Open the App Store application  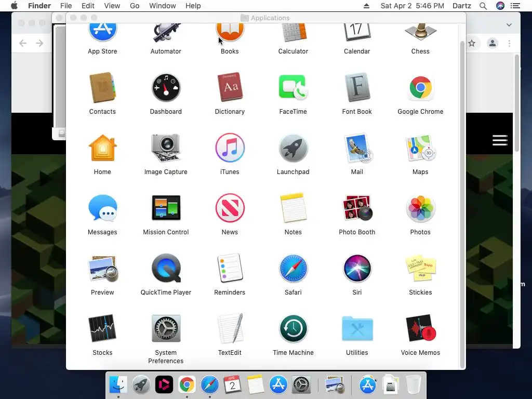102,33
